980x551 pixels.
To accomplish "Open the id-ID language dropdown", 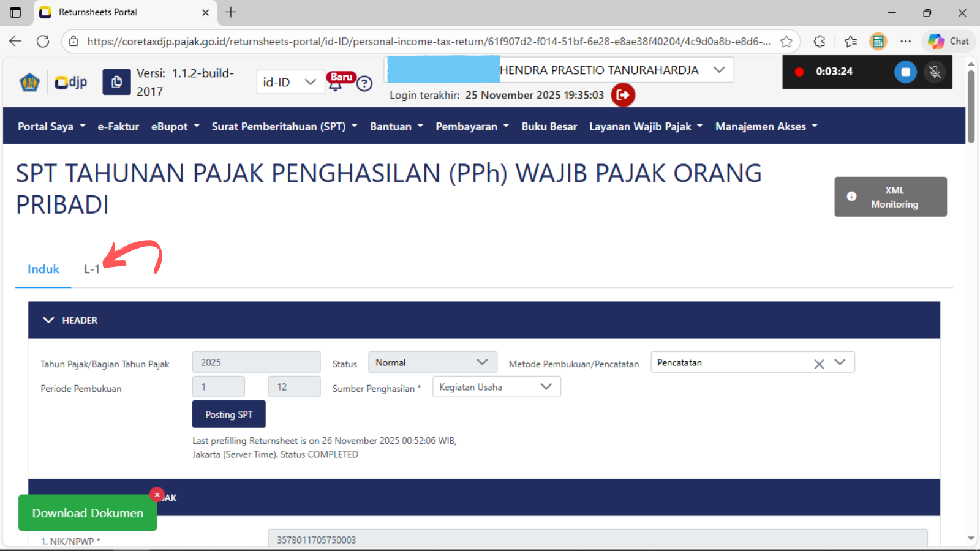I will click(x=289, y=82).
